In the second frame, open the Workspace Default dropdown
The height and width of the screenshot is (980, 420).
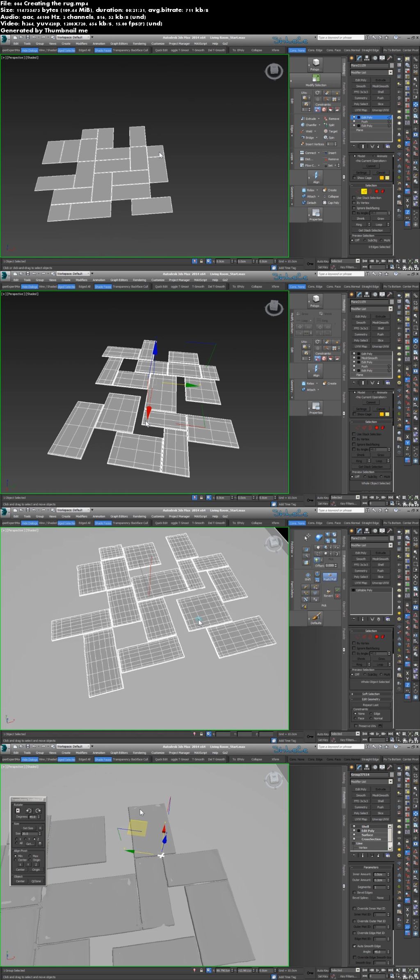point(73,274)
